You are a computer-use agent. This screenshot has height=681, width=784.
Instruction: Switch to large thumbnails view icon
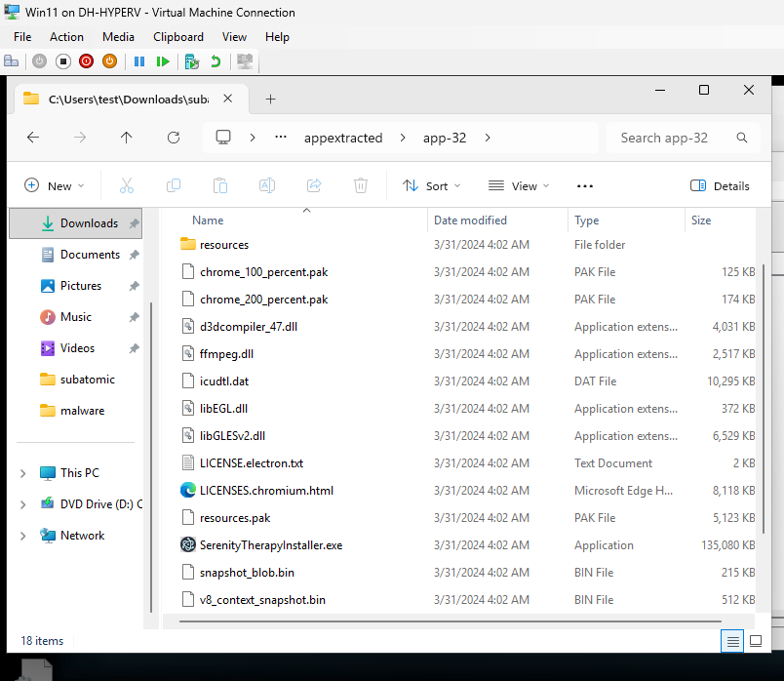coord(756,641)
